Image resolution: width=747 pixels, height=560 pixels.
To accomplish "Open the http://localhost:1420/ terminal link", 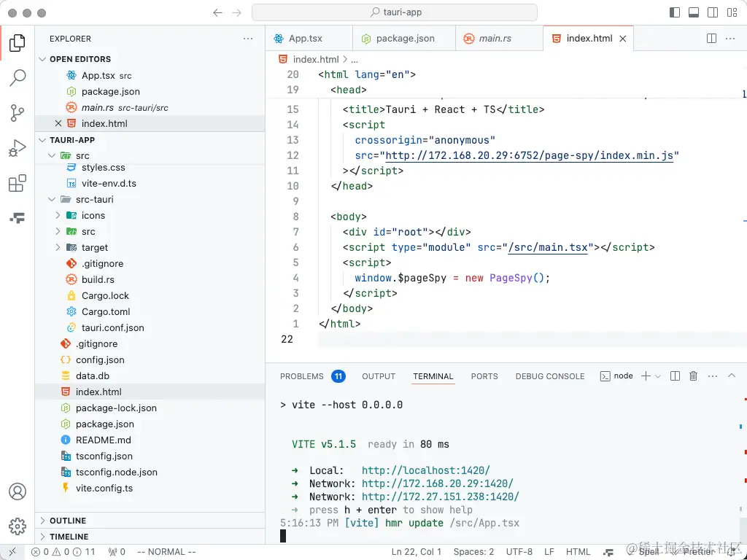I will (x=425, y=470).
